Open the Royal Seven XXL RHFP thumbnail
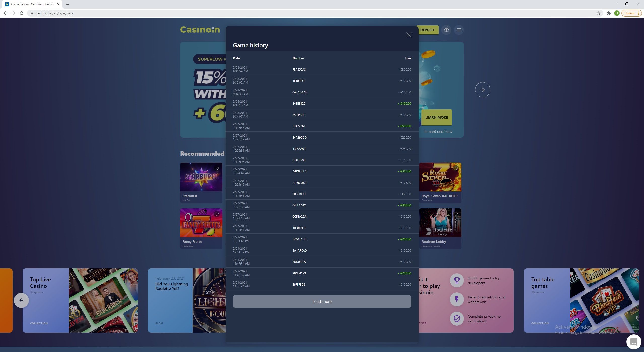644x352 pixels. click(440, 177)
